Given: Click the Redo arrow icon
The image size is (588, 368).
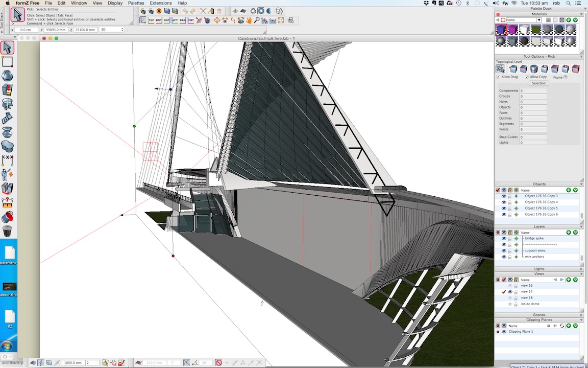Looking at the screenshot, I should (x=193, y=11).
